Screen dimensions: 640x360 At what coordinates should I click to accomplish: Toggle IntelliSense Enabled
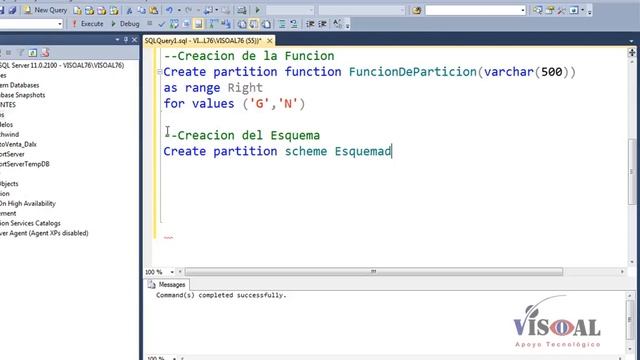[198, 24]
